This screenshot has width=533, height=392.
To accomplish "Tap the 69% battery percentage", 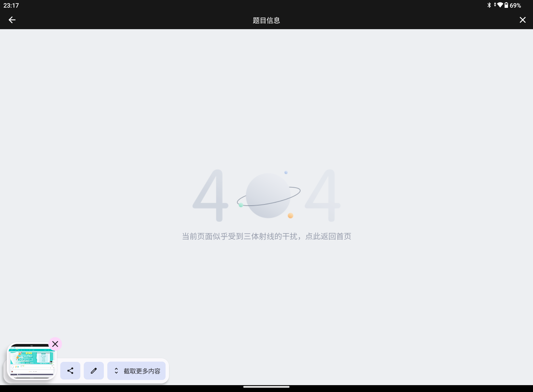I will (x=515, y=5).
